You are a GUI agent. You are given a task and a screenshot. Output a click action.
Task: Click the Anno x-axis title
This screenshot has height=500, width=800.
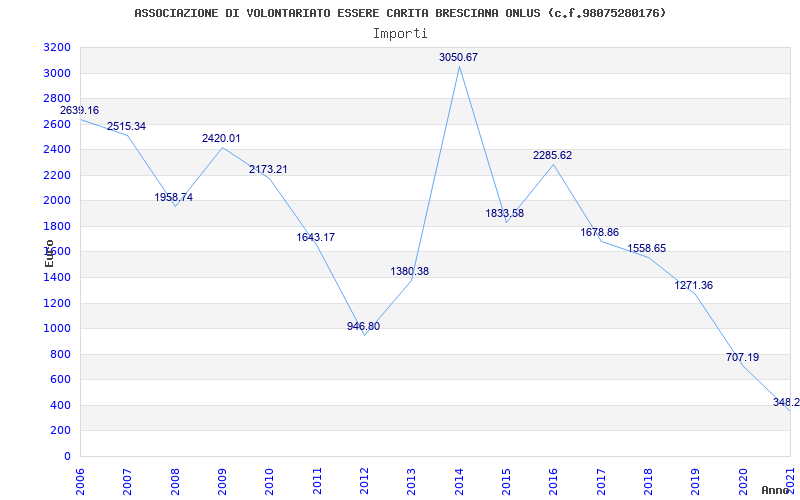(775, 490)
